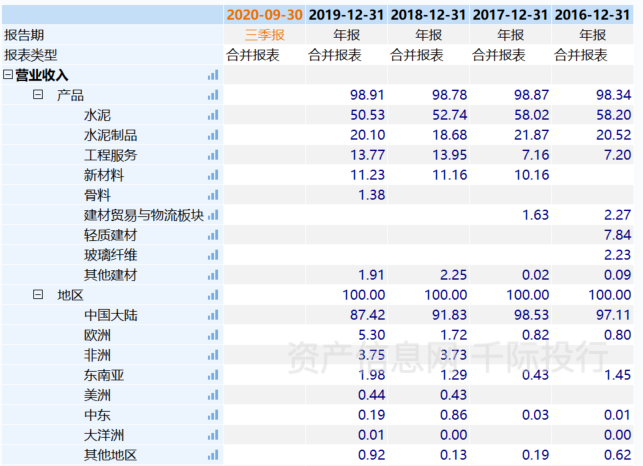Select the 2019-12-31 column header

point(346,14)
